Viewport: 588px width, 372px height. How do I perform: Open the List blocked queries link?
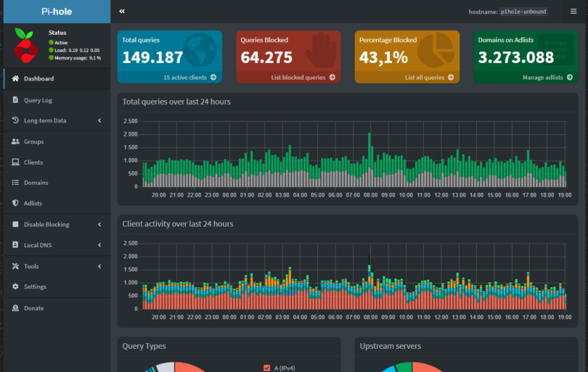(x=288, y=77)
